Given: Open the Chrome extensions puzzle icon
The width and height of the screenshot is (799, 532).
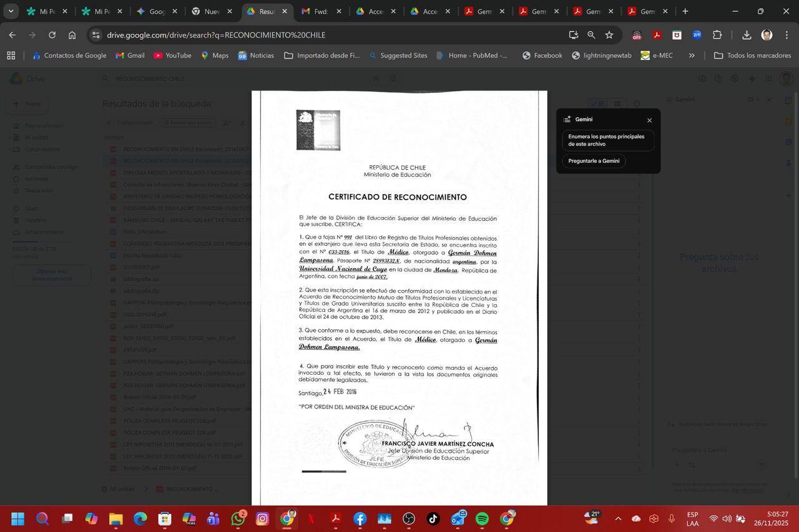Looking at the screenshot, I should pyautogui.click(x=717, y=35).
